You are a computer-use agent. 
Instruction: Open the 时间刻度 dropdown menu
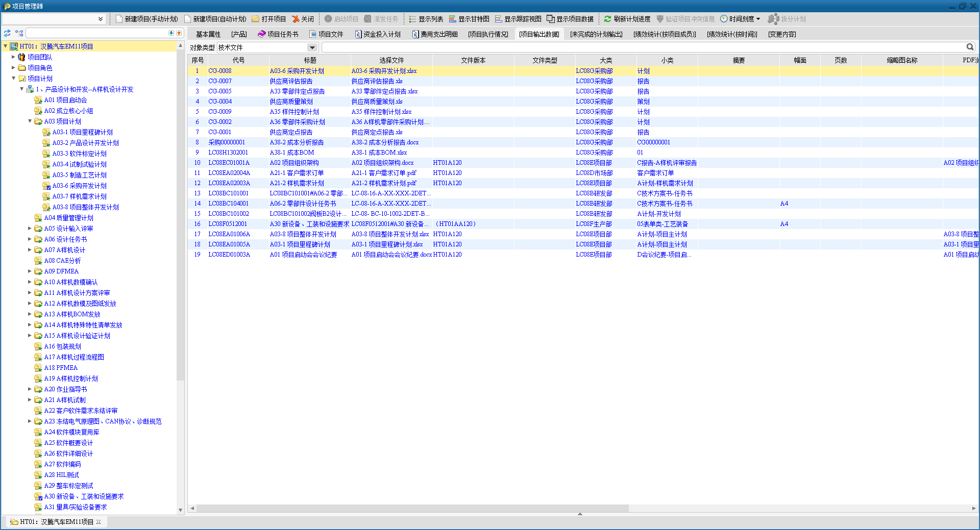point(741,19)
